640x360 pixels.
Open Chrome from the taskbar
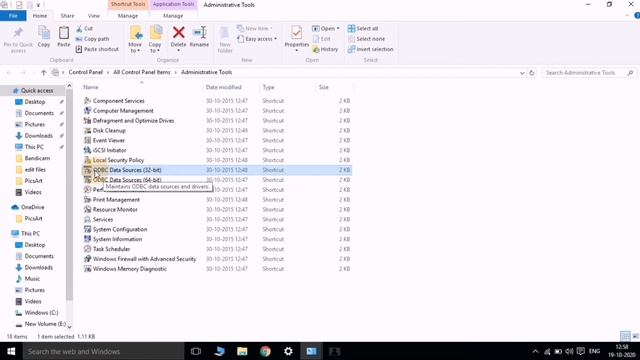pos(265,351)
